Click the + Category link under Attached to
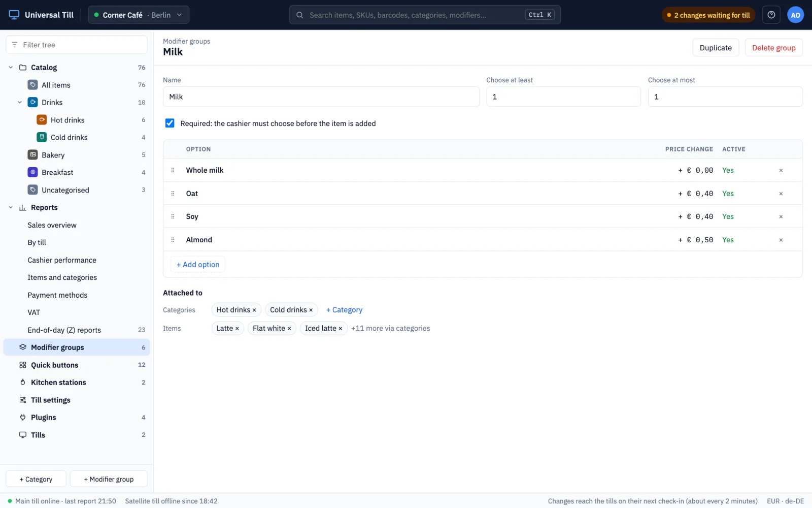The height and width of the screenshot is (508, 812). point(344,310)
